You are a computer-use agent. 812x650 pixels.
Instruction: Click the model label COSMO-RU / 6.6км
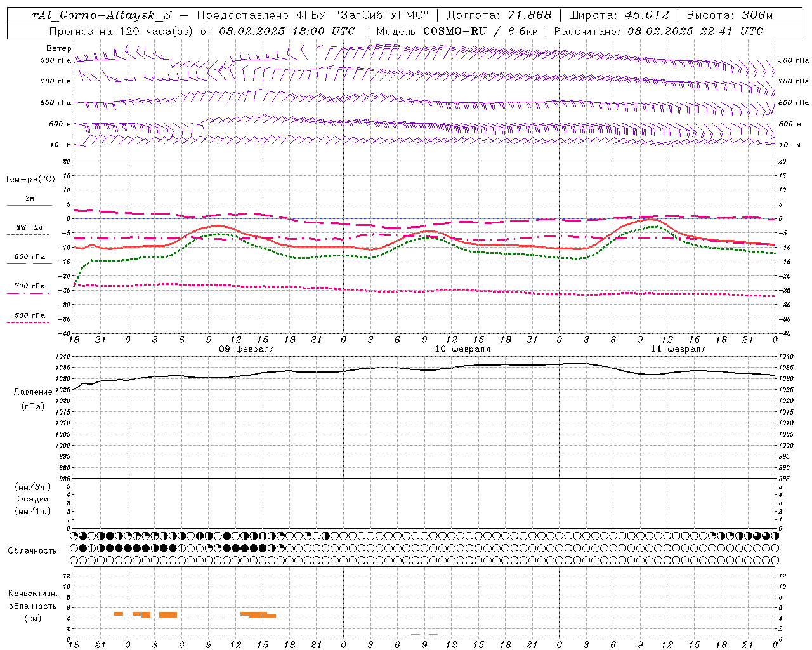point(480,31)
